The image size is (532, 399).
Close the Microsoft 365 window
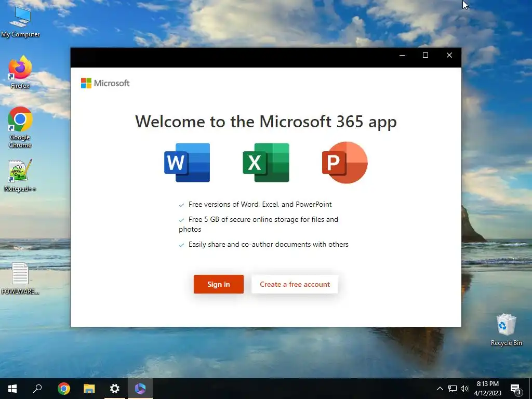(x=449, y=55)
